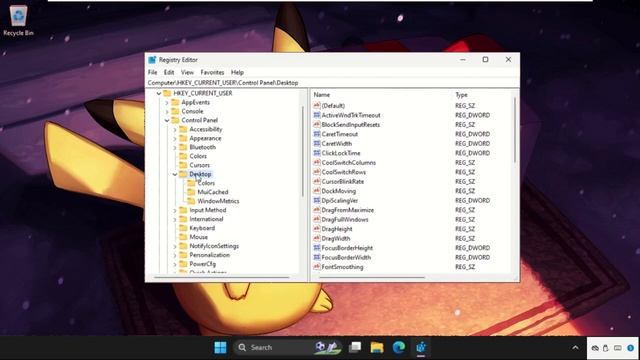Open the File menu
Image resolution: width=640 pixels, height=360 pixels.
(x=152, y=72)
